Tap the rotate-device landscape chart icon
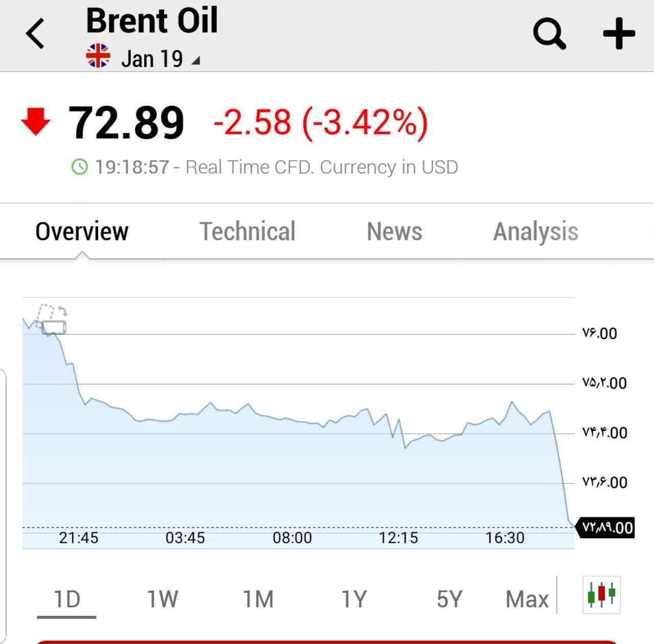 click(52, 319)
